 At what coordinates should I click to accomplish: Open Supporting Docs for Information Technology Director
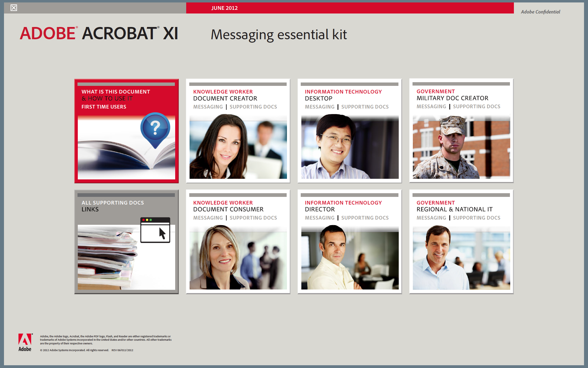click(365, 218)
